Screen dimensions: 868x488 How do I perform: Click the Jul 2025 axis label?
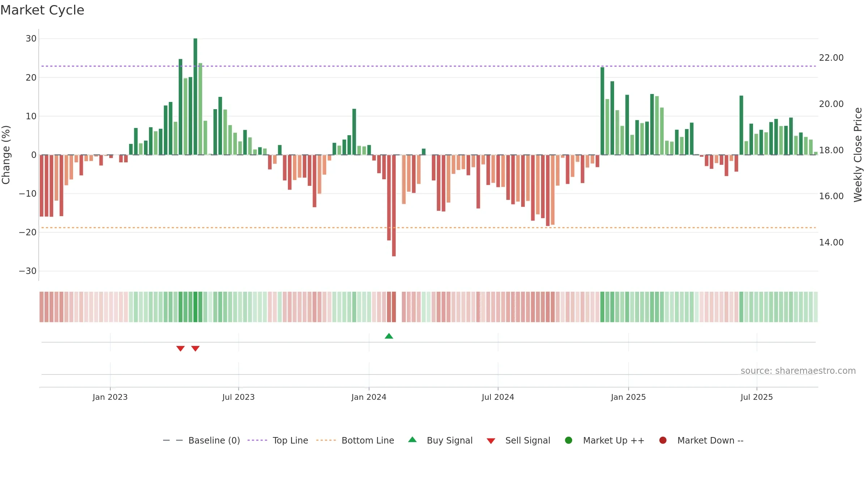click(757, 397)
